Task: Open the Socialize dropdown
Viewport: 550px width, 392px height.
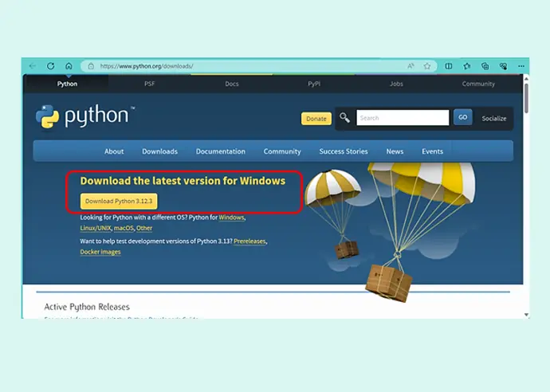Action: pos(493,118)
